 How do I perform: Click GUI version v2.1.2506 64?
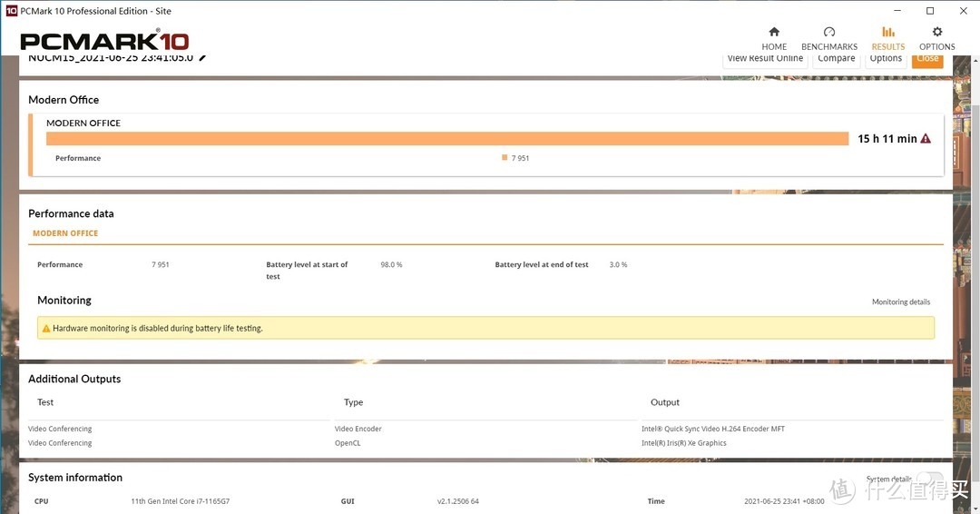[x=458, y=501]
